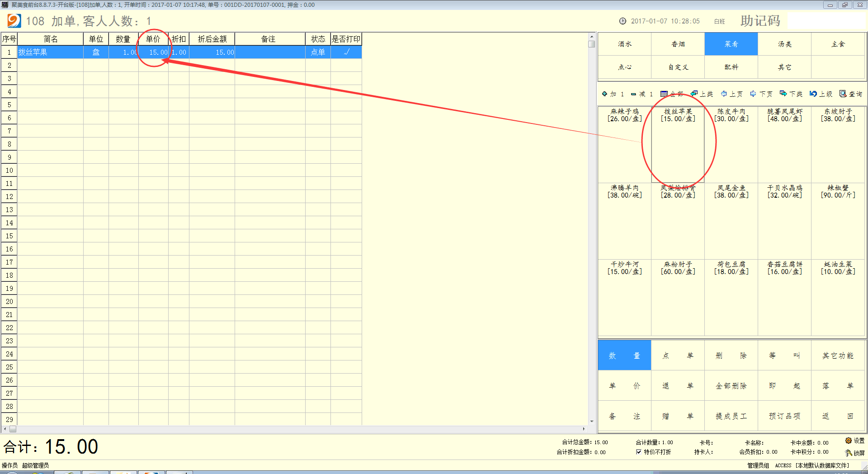
Task: Switch to the 汤类 category tab
Action: click(x=784, y=44)
